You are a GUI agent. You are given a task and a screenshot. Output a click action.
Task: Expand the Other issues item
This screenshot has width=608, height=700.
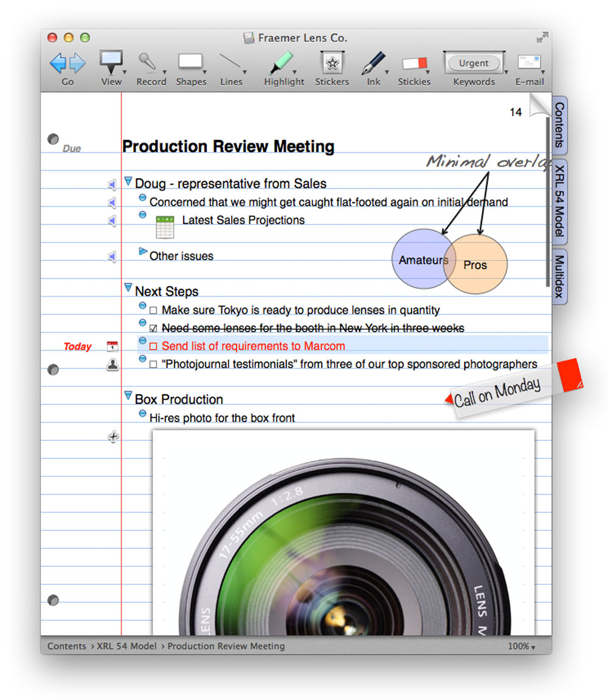point(142,251)
